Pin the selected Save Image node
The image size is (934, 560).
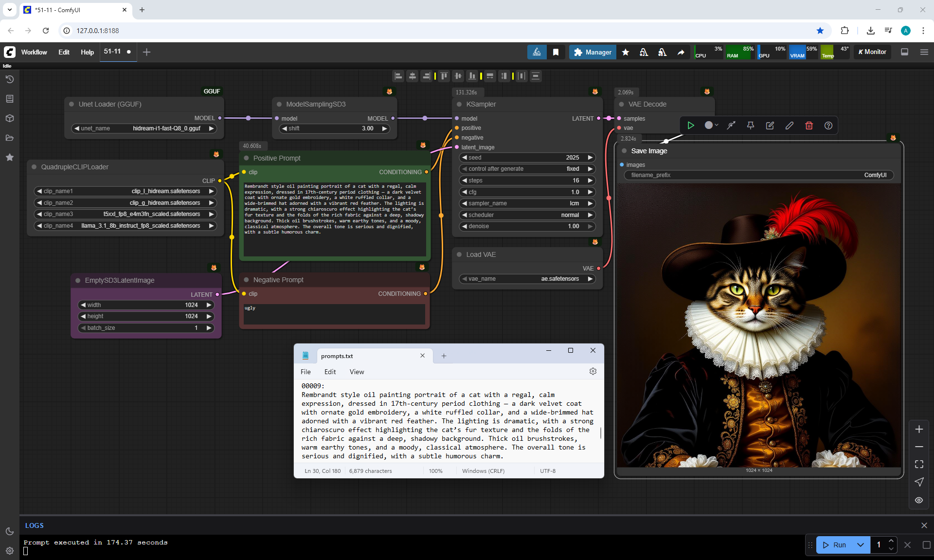[x=751, y=126]
